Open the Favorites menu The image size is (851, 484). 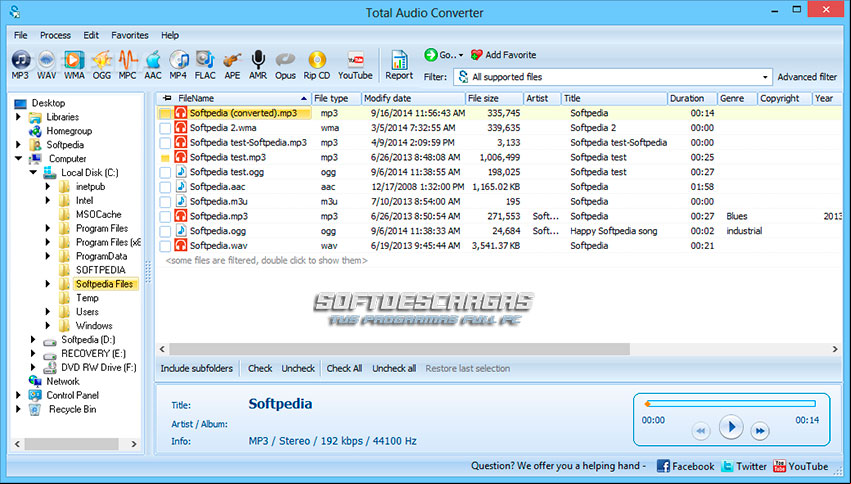coord(130,35)
